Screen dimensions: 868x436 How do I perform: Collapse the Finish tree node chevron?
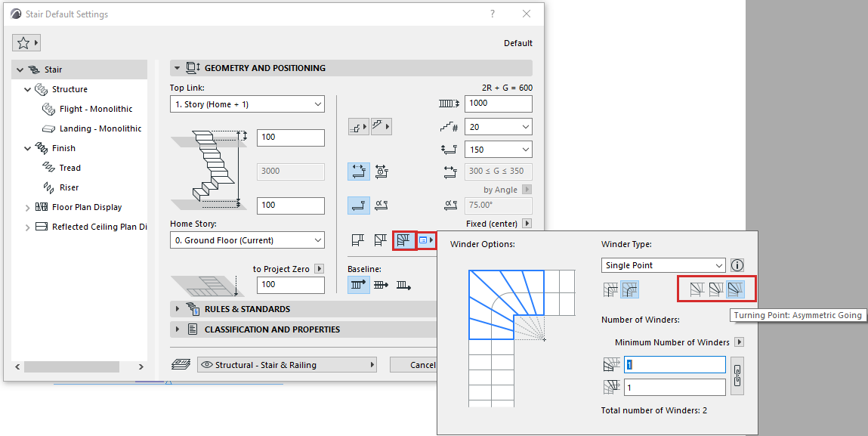(28, 148)
